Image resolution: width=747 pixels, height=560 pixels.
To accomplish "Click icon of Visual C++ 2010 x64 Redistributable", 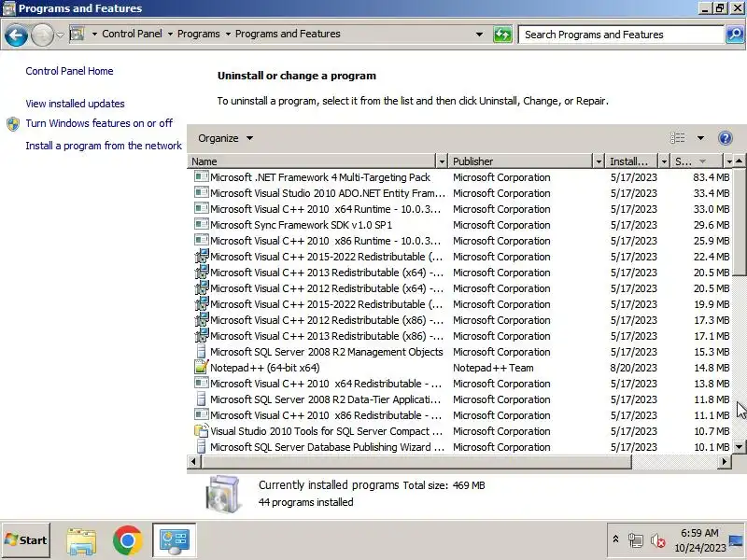I will tap(202, 384).
